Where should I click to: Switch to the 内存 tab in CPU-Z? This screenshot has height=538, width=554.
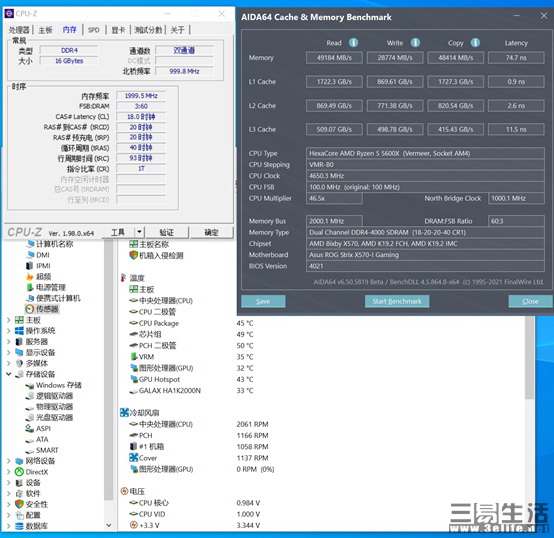point(70,30)
